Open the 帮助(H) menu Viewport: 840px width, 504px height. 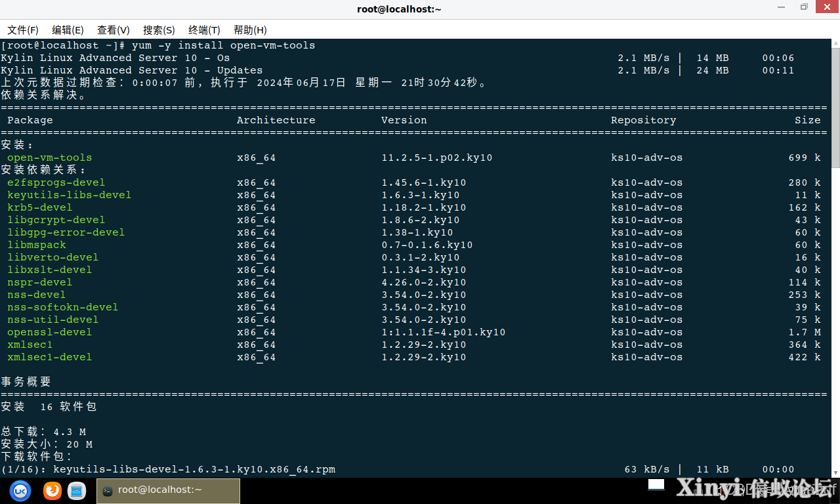(x=250, y=30)
